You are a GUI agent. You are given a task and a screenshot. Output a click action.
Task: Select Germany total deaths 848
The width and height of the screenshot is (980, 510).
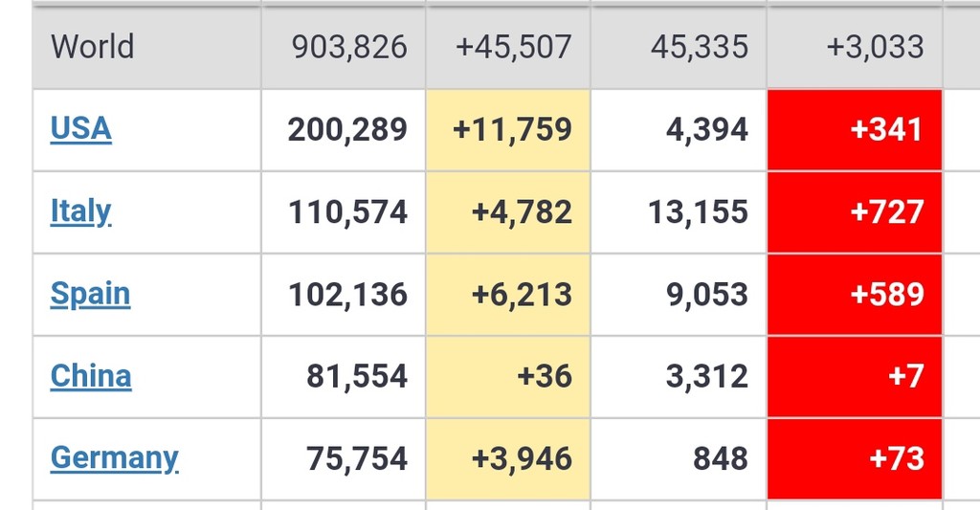pyautogui.click(x=721, y=458)
